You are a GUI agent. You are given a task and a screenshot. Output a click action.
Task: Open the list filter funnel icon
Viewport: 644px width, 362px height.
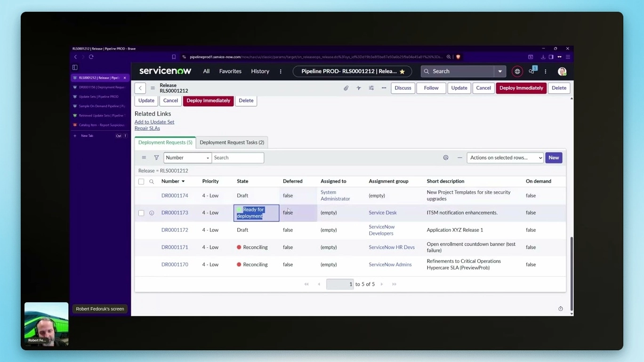(156, 157)
